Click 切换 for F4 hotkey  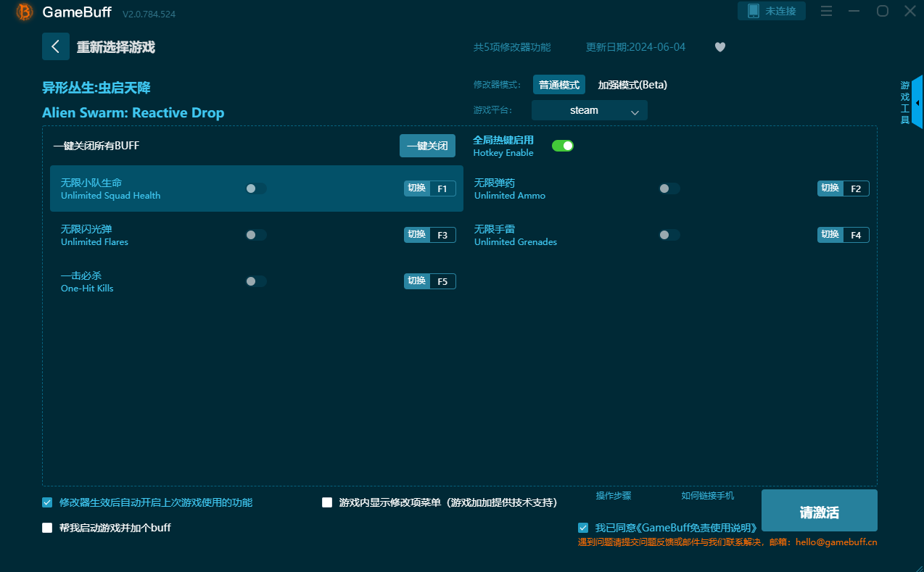(x=830, y=235)
